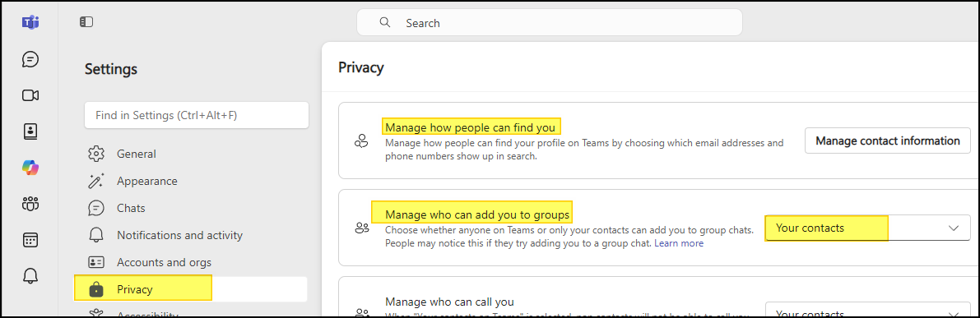Screen dimensions: 980x318
Task: Click the Privacy page title
Action: [360, 67]
